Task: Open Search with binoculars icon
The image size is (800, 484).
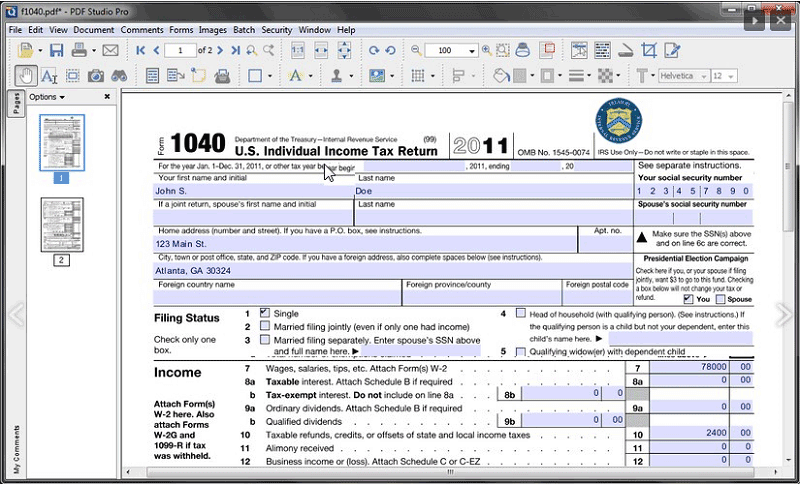Action: click(x=119, y=77)
